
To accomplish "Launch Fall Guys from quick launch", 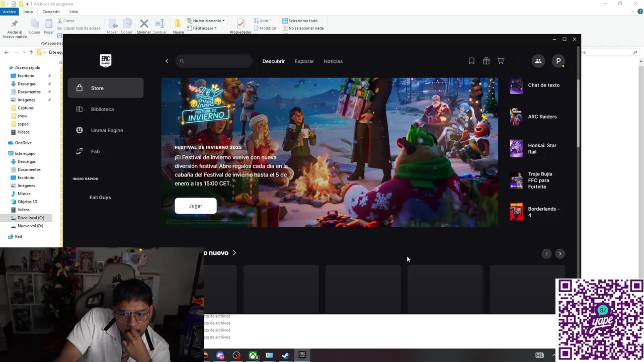I will point(100,198).
